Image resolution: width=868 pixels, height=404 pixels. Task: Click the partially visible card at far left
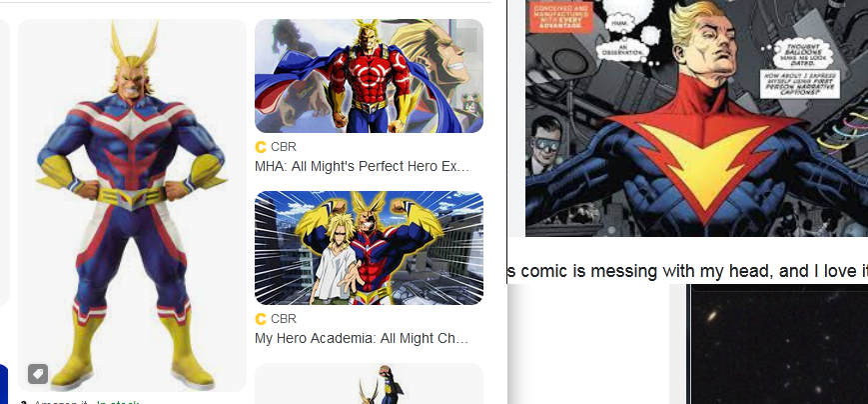(4, 162)
